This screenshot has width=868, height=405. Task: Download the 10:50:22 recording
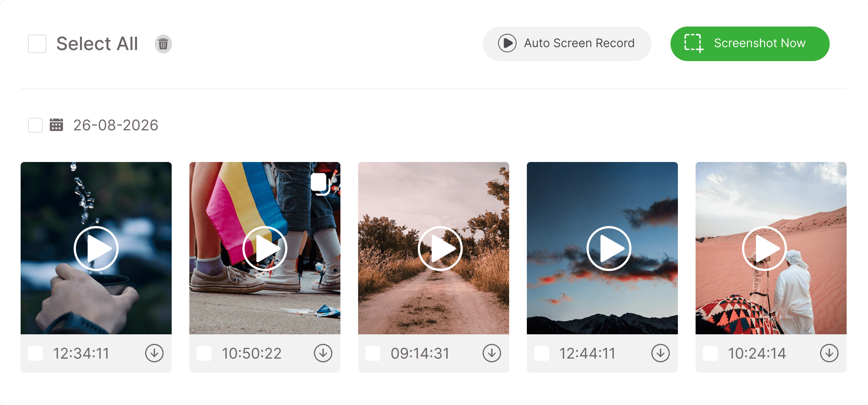click(x=323, y=353)
